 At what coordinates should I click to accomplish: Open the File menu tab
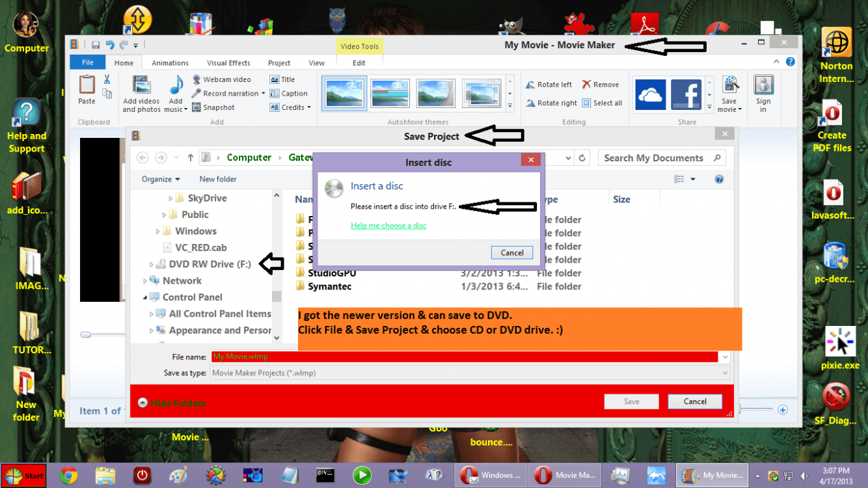(x=88, y=62)
